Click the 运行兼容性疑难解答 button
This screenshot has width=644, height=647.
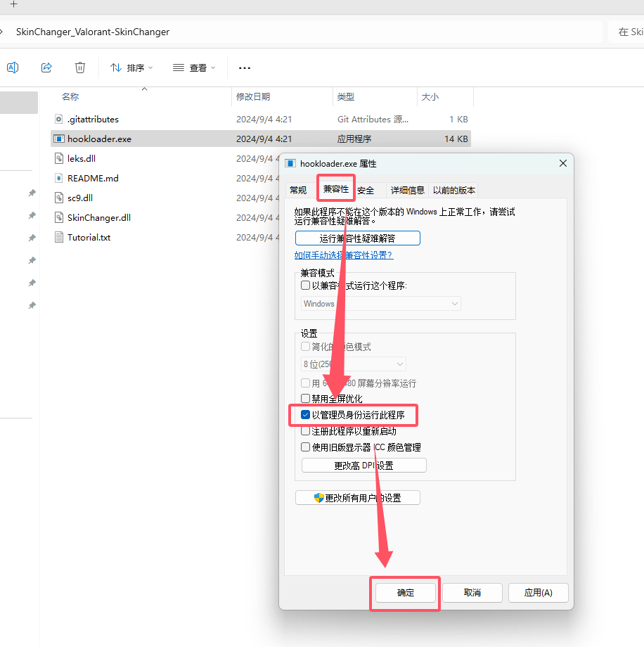[358, 238]
